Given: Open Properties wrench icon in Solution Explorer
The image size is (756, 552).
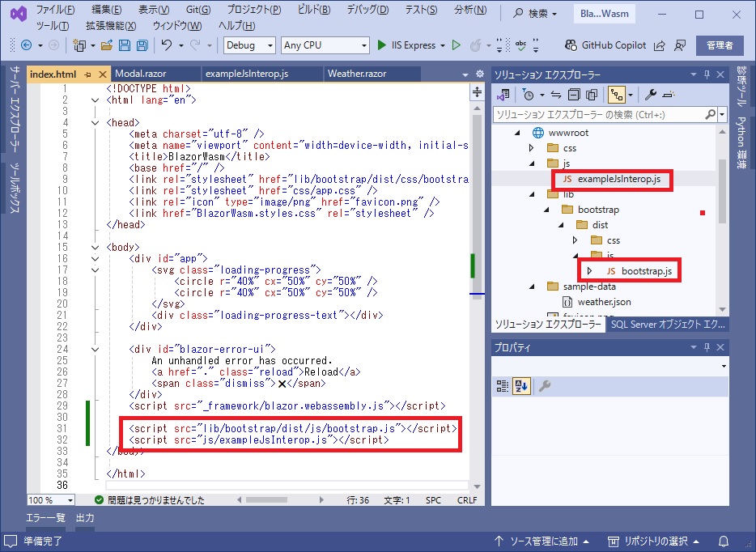Looking at the screenshot, I should [651, 95].
